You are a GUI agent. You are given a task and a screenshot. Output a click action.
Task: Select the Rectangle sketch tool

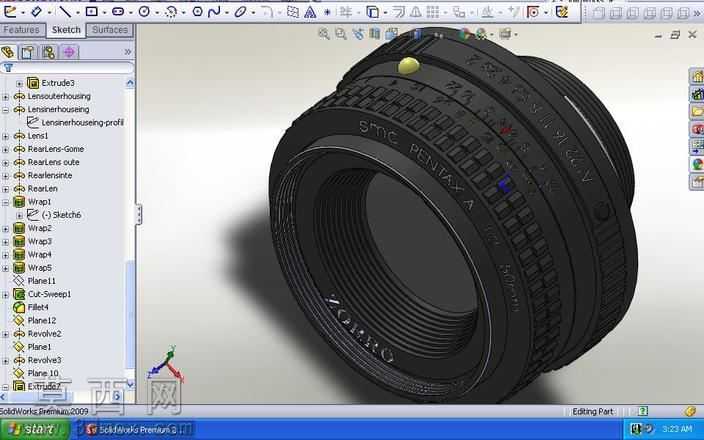point(92,12)
